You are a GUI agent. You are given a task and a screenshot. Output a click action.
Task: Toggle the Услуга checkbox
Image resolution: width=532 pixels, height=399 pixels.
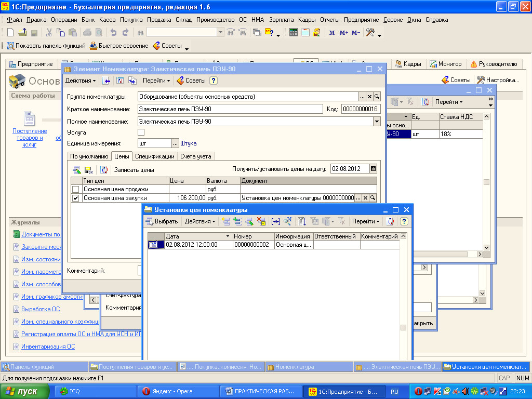[141, 132]
